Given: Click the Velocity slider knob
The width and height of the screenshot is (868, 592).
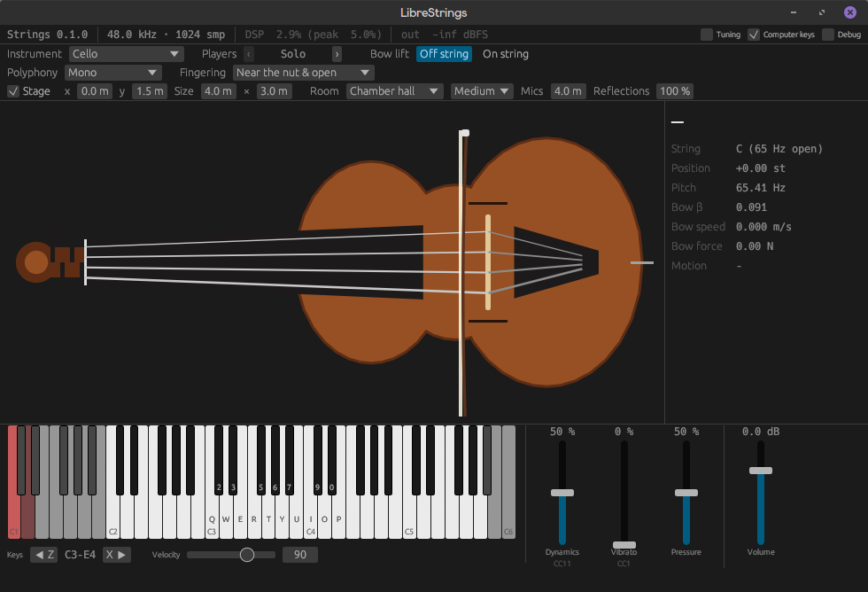Looking at the screenshot, I should (247, 555).
